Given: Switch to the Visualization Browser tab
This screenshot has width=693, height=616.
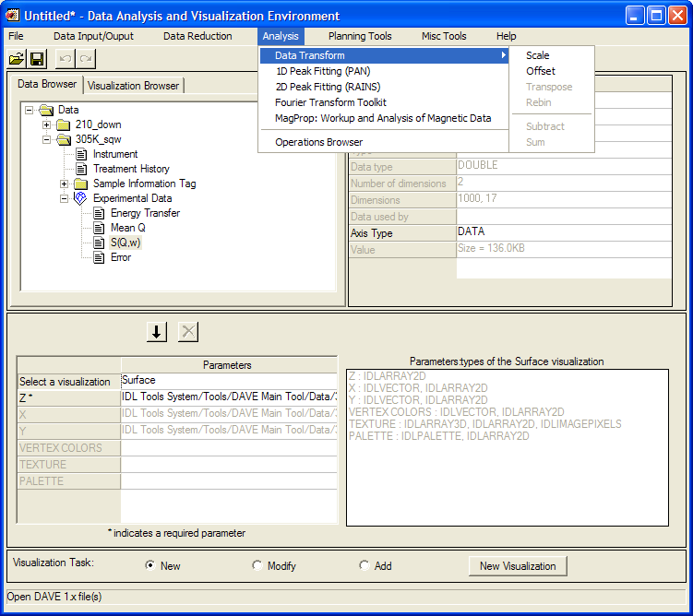Looking at the screenshot, I should pos(134,86).
